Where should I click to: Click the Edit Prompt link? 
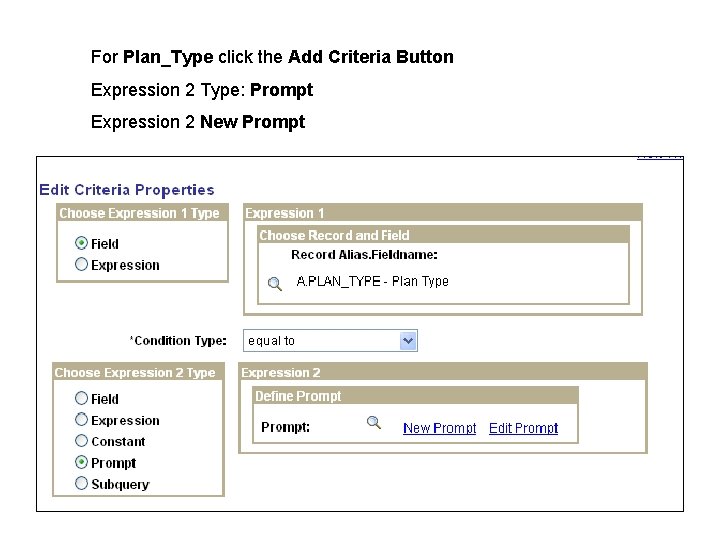pyautogui.click(x=523, y=428)
